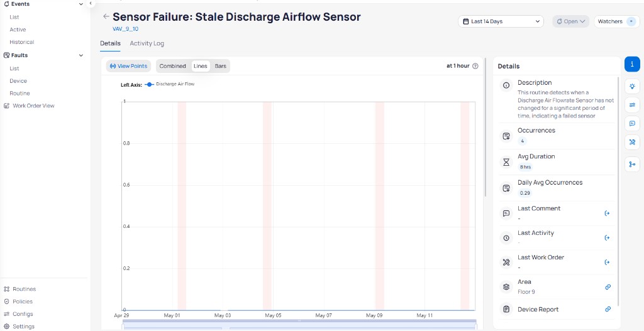Viewport: 644px width, 331px height.
Task: Open the work order tools icon
Action: click(x=632, y=142)
